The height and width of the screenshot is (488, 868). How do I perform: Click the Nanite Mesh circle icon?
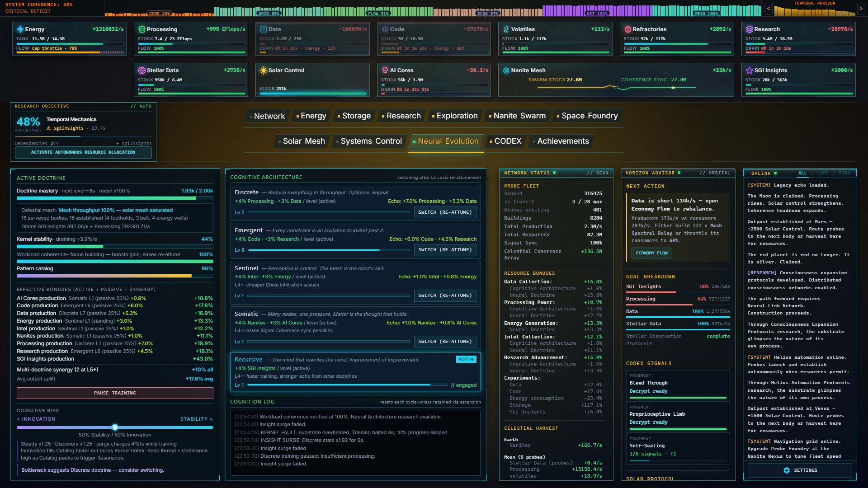506,70
